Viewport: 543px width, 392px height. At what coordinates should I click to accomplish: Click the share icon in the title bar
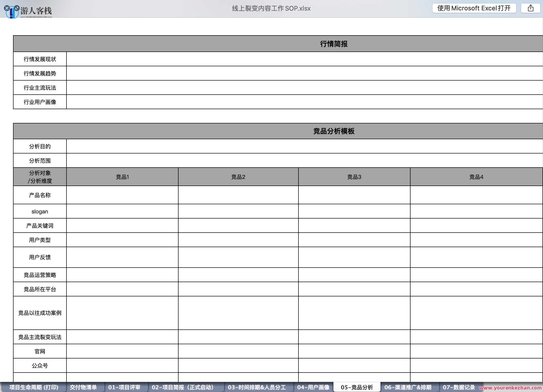[x=530, y=8]
